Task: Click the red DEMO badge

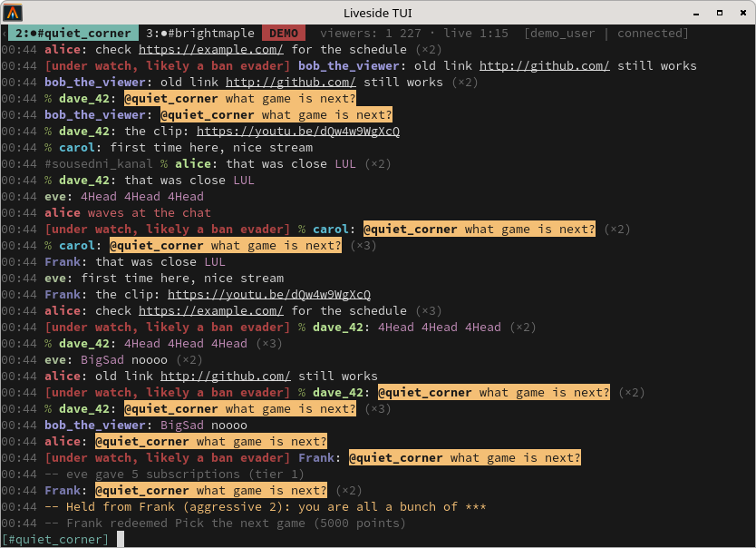Action: click(284, 34)
